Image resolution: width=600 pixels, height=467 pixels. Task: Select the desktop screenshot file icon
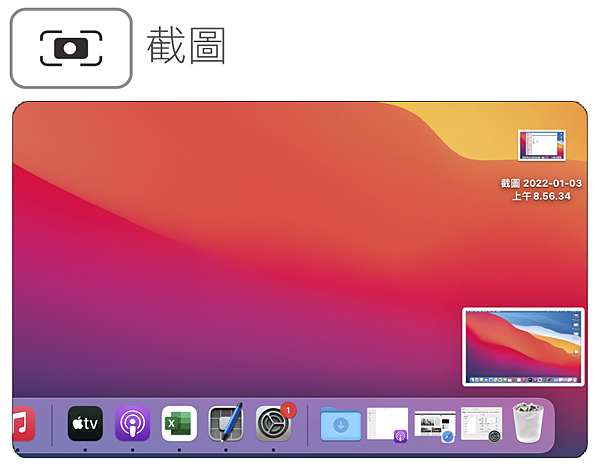541,145
